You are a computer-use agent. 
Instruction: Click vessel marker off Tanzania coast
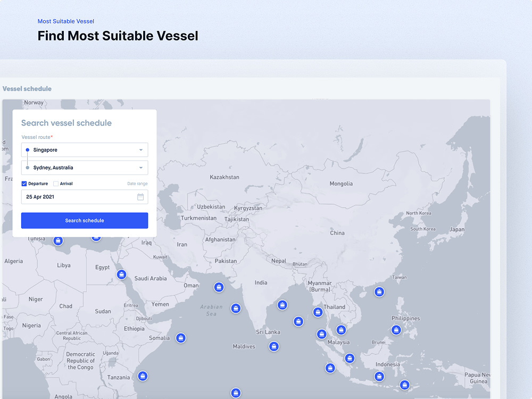pyautogui.click(x=143, y=376)
